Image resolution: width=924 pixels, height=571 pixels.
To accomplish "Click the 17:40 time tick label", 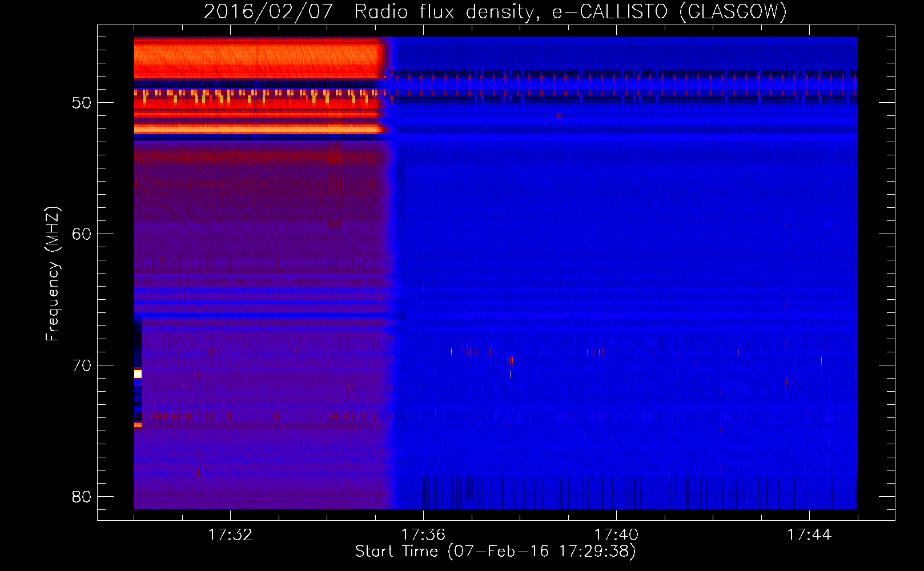I will 616,535.
